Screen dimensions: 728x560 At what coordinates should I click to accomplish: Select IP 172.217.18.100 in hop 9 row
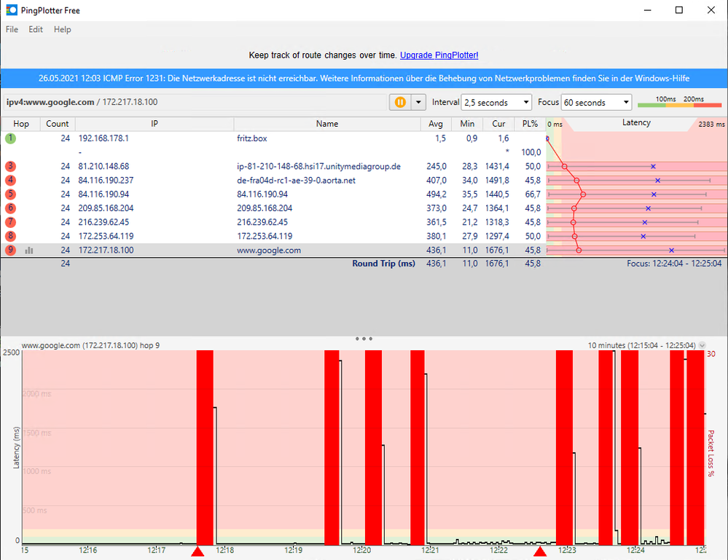[106, 250]
